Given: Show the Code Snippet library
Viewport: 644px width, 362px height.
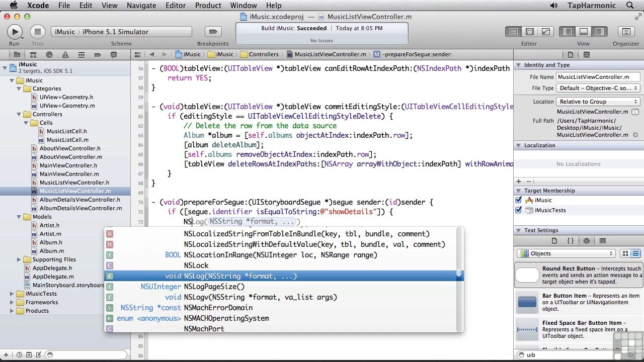Looking at the screenshot, I should pos(570,241).
